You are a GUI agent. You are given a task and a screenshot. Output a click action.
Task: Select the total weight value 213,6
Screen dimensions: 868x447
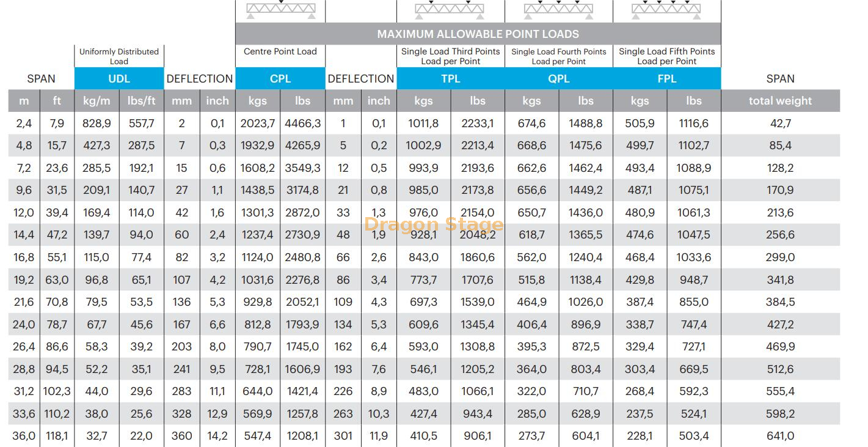781,213
